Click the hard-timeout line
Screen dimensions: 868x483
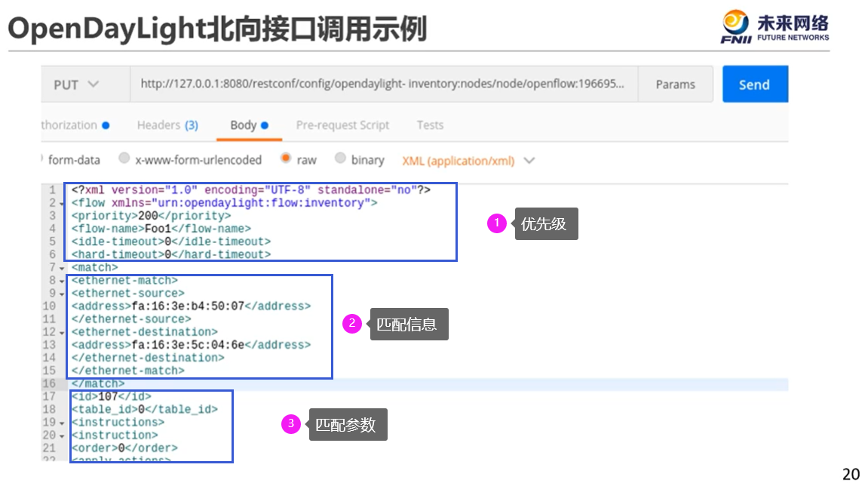[171, 254]
